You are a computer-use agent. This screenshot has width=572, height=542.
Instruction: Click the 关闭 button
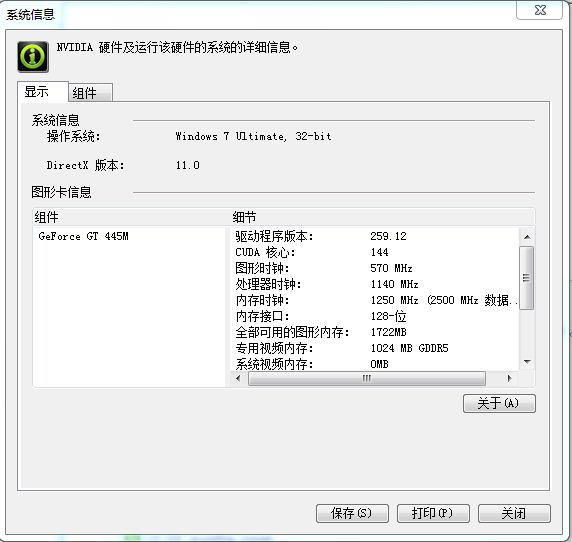tap(514, 513)
